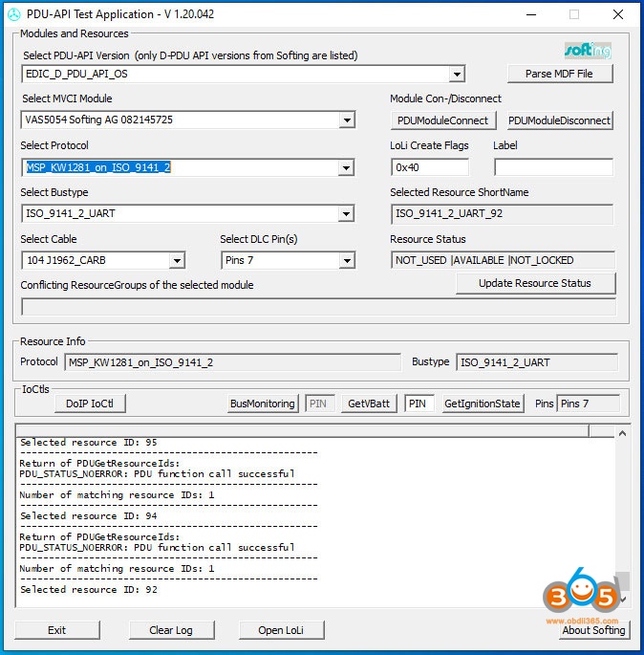This screenshot has width=644, height=655.
Task: Click the log scrollbar down arrow
Action: click(623, 600)
